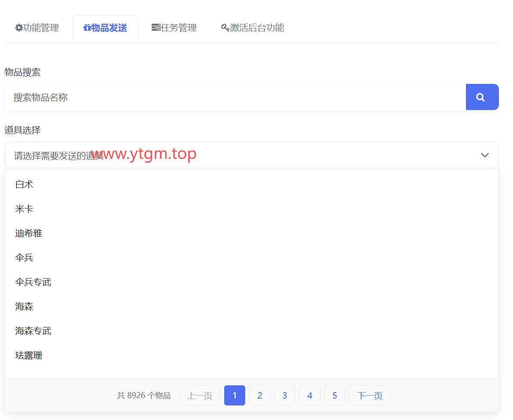This screenshot has width=513, height=420.
Task: Open page 5 of the item list
Action: click(335, 395)
